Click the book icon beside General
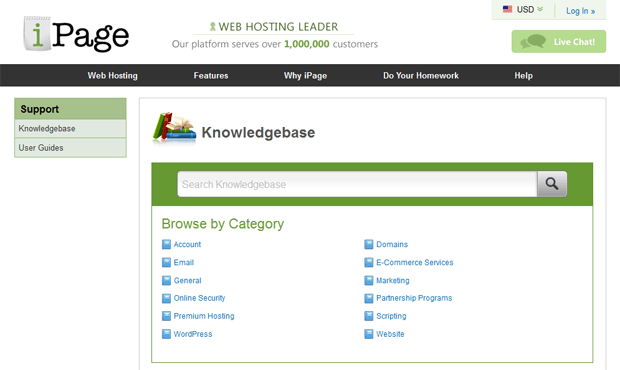Viewport: 620px width, 370px height. [x=166, y=281]
